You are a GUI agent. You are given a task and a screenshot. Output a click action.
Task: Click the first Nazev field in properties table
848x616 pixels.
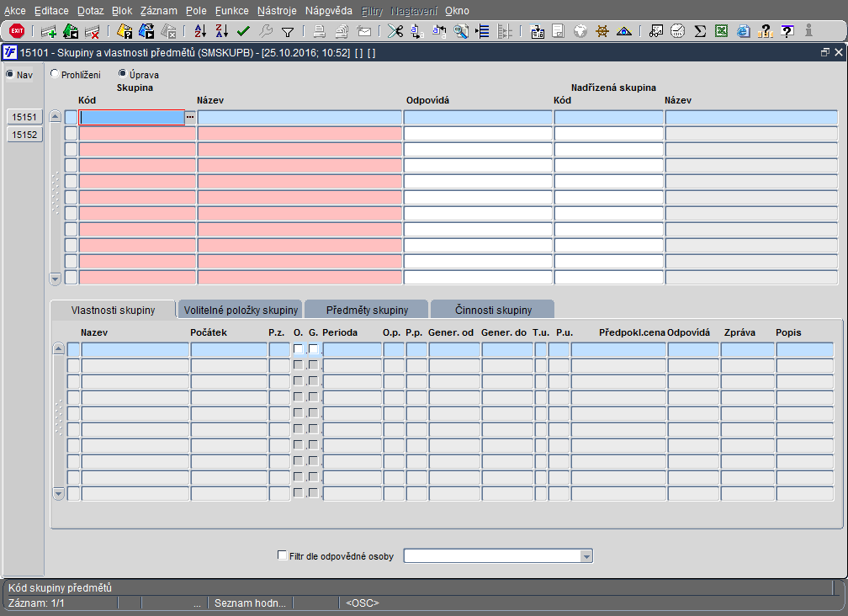coord(135,349)
